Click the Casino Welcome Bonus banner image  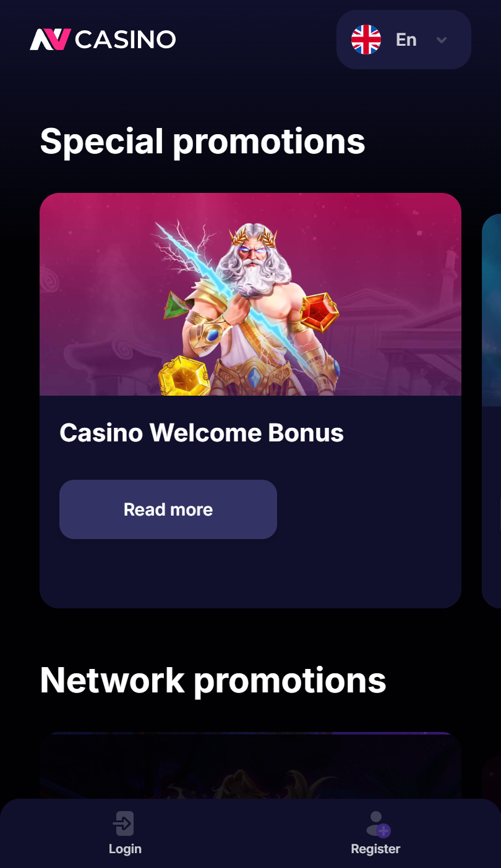(250, 294)
